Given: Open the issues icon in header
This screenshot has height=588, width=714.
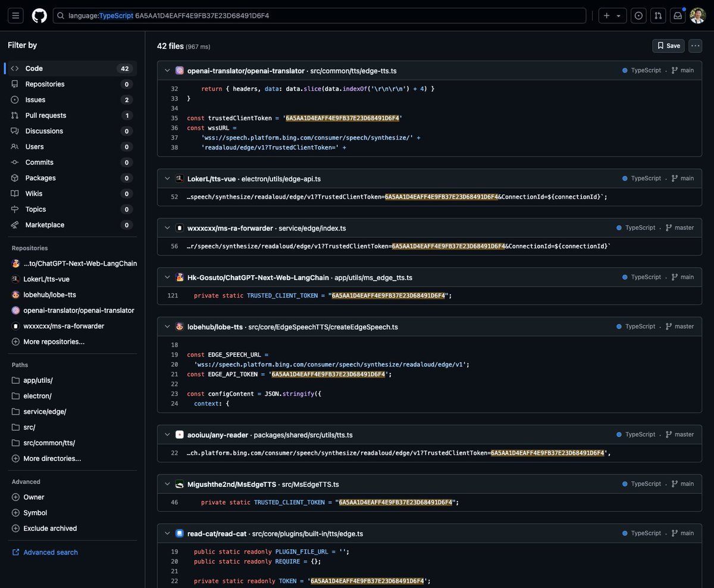Looking at the screenshot, I should (638, 15).
